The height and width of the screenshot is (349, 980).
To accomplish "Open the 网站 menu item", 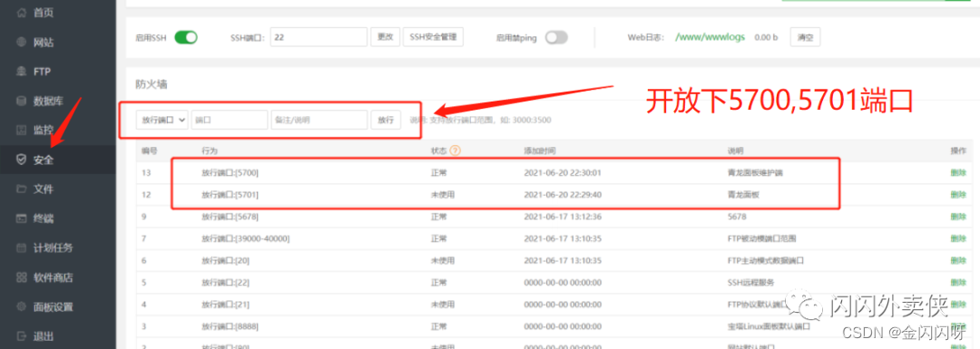I will pos(44,42).
